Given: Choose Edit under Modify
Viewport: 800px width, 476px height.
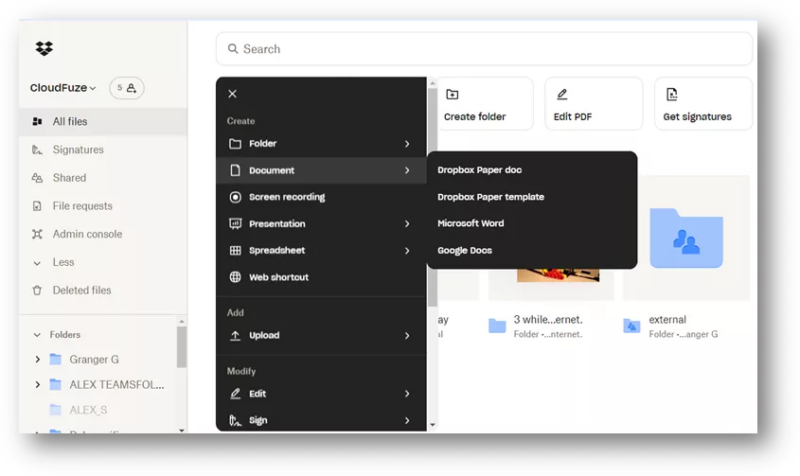Looking at the screenshot, I should coord(321,394).
